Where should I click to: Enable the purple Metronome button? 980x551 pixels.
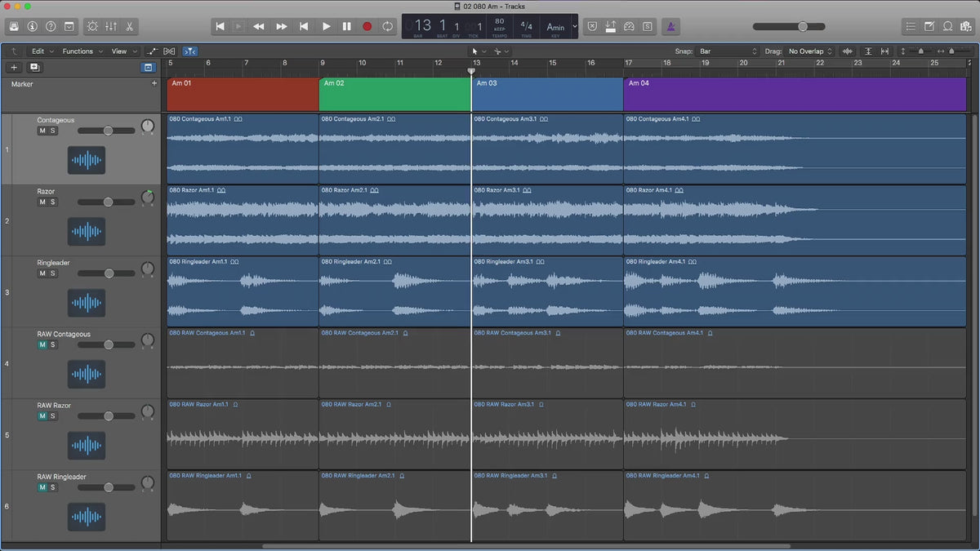(x=670, y=26)
